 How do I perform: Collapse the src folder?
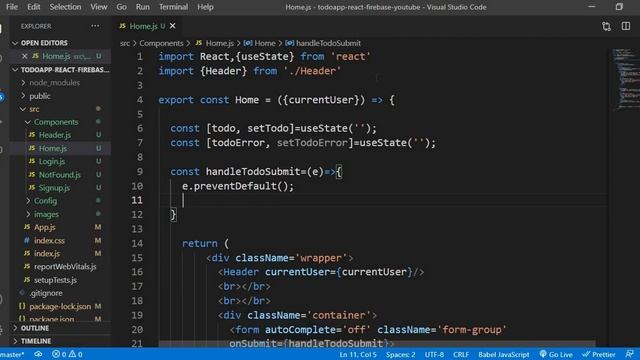click(34, 109)
